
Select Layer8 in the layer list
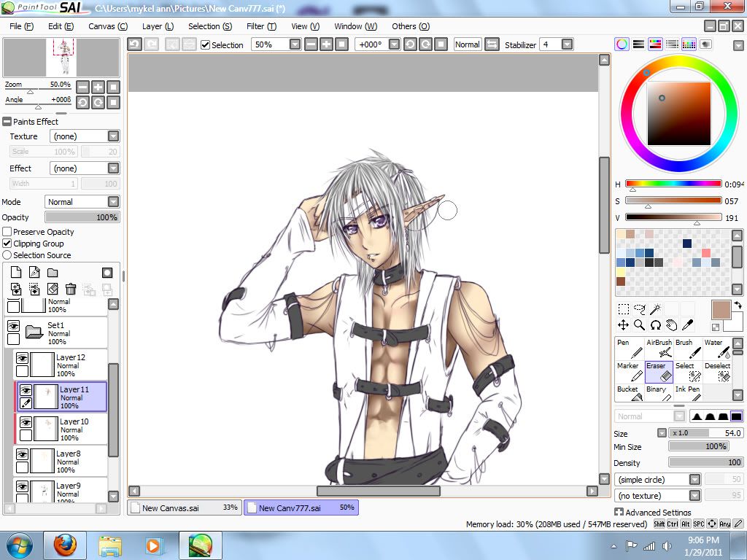pyautogui.click(x=61, y=461)
